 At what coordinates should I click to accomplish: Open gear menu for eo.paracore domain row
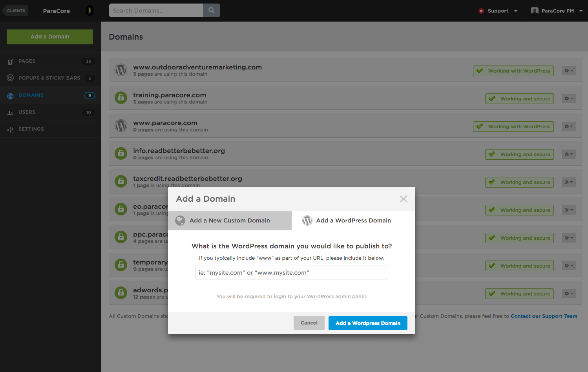(x=569, y=210)
